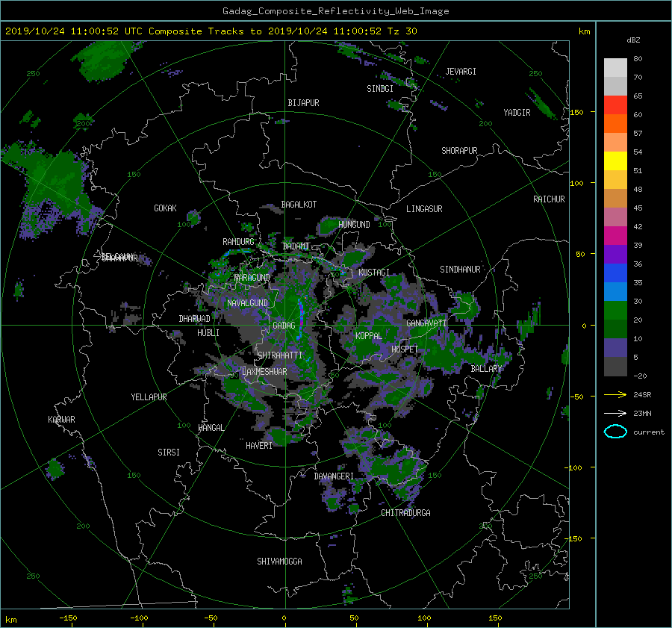Click the SHORAPUR city label
This screenshot has width=672, height=628.
[459, 150]
